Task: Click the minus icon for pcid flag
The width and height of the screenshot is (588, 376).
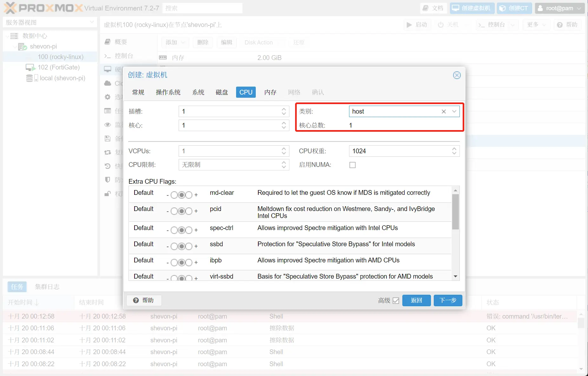Action: [x=168, y=211]
